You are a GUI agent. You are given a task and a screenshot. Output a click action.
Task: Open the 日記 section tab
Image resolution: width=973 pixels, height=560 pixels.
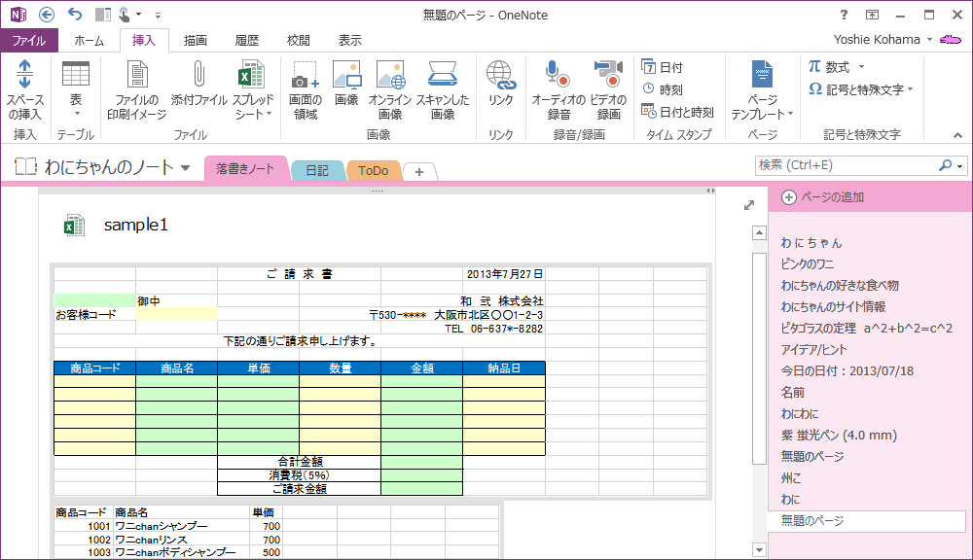[x=317, y=170]
